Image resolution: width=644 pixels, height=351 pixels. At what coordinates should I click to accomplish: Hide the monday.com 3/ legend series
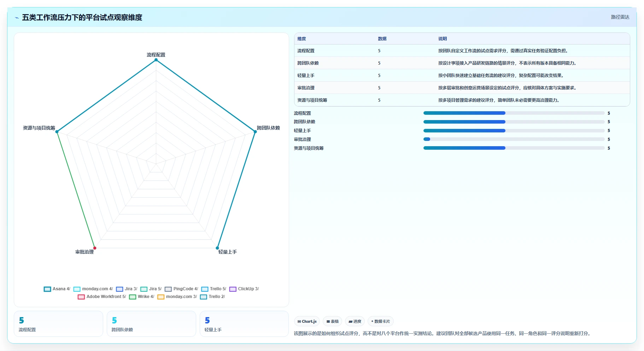(x=177, y=297)
